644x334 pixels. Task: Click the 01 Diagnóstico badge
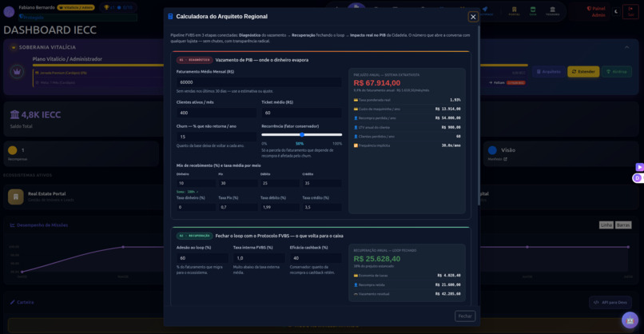tap(195, 60)
